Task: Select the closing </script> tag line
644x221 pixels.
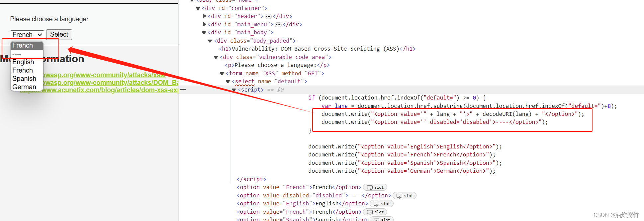Action: [251, 179]
